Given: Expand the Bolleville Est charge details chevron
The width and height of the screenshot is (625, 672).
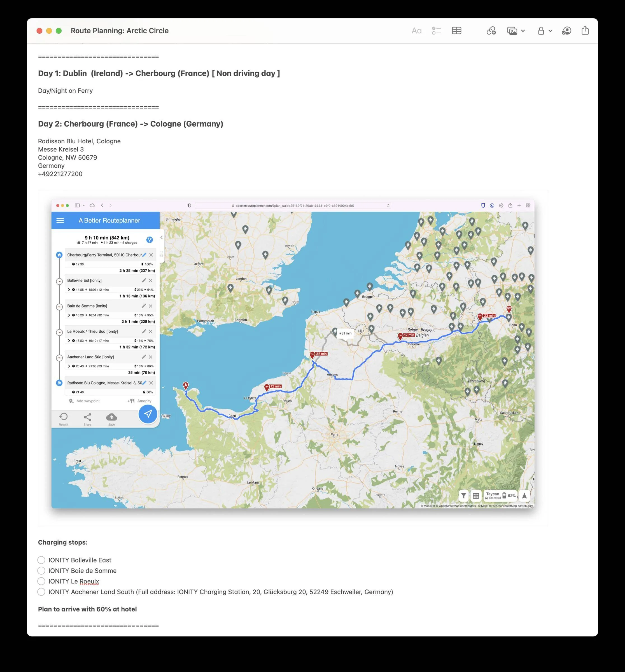Looking at the screenshot, I should pyautogui.click(x=69, y=290).
